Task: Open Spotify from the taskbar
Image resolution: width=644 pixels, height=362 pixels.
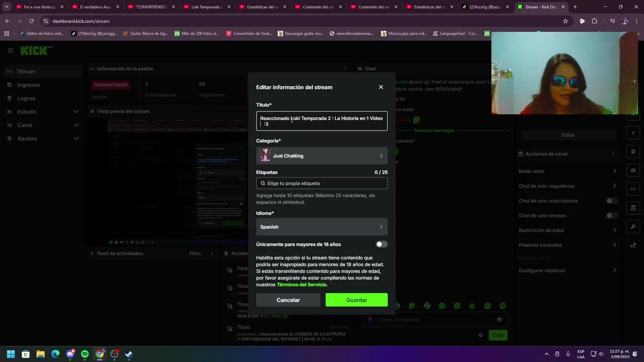Action: [x=85, y=354]
